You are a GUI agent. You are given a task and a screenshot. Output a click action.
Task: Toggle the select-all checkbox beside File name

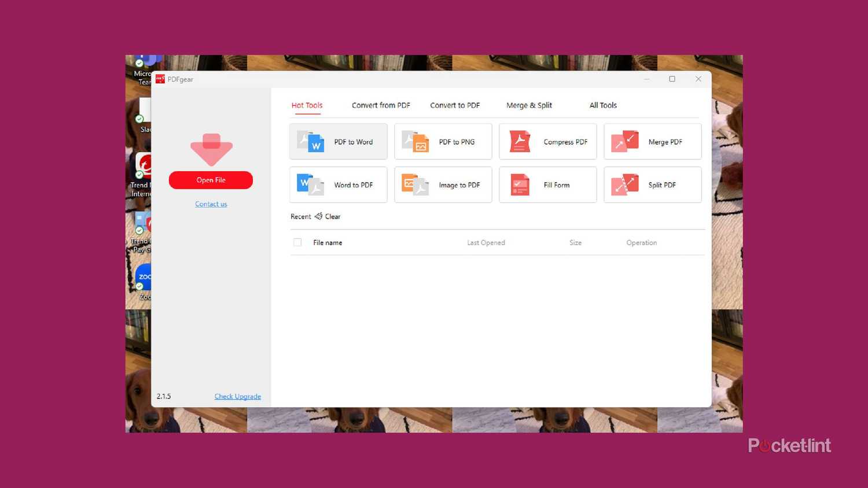pyautogui.click(x=297, y=242)
